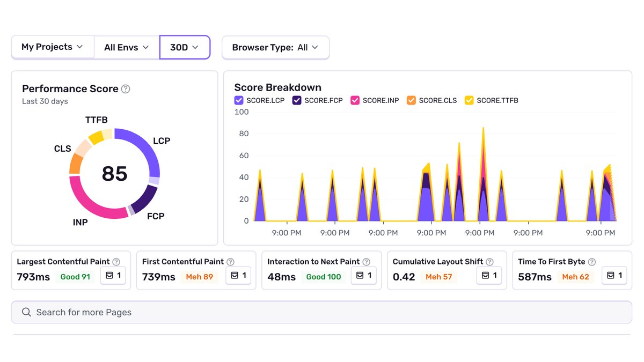Click the Time To First Byte help icon
This screenshot has height=362, width=644.
(x=592, y=262)
